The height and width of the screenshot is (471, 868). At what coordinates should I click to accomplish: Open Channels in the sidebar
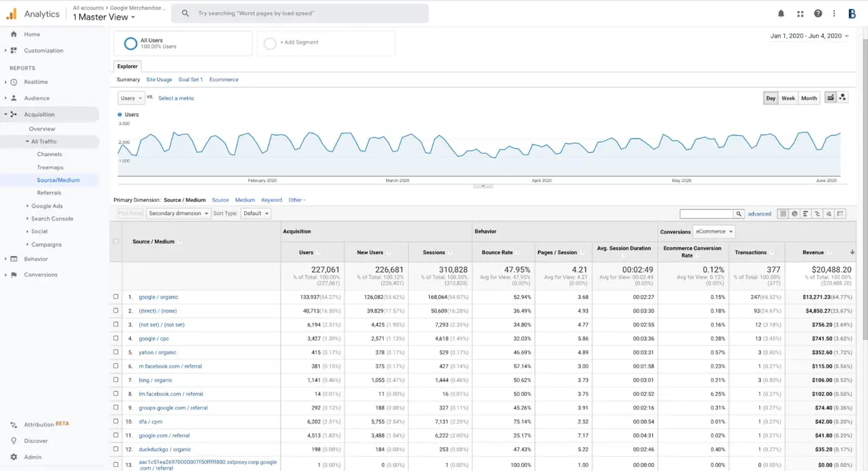click(x=50, y=154)
